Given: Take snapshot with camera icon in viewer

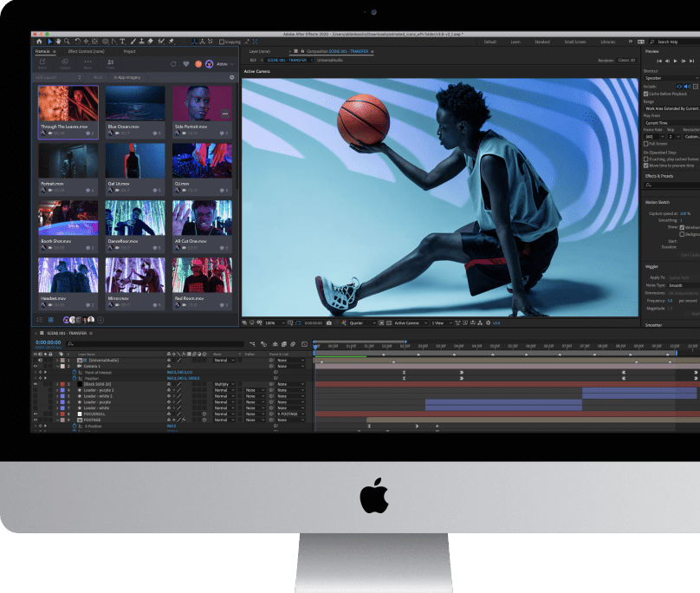Looking at the screenshot, I should click(329, 323).
